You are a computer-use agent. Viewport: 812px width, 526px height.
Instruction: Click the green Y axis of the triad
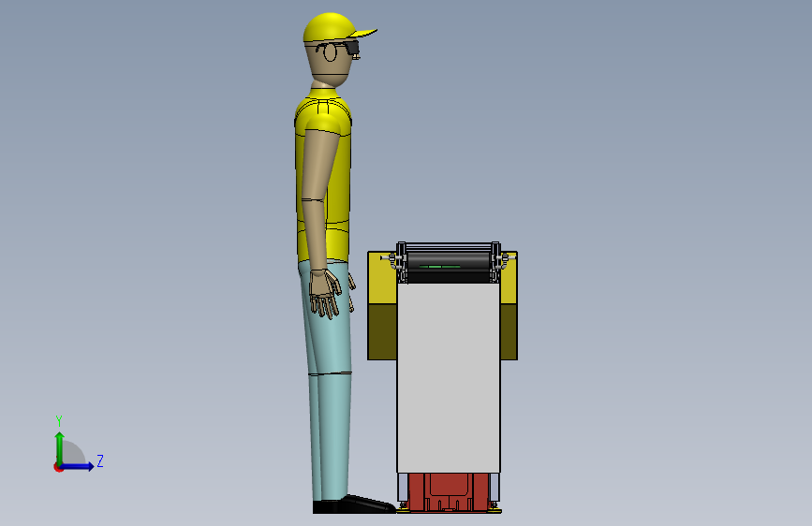(59, 447)
